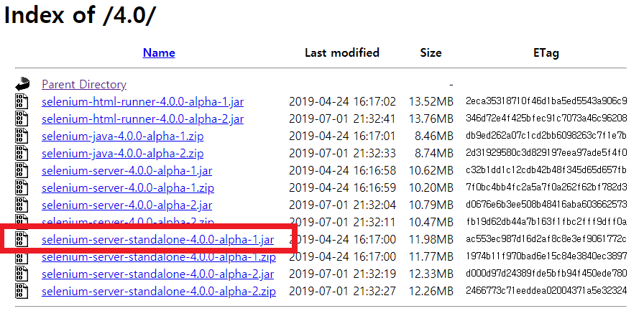Click the size value '11.77MB'
The height and width of the screenshot is (311, 644).
[x=431, y=257]
